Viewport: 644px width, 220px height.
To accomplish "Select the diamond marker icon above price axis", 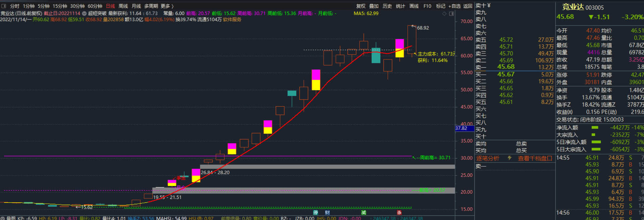I will (x=444, y=14).
